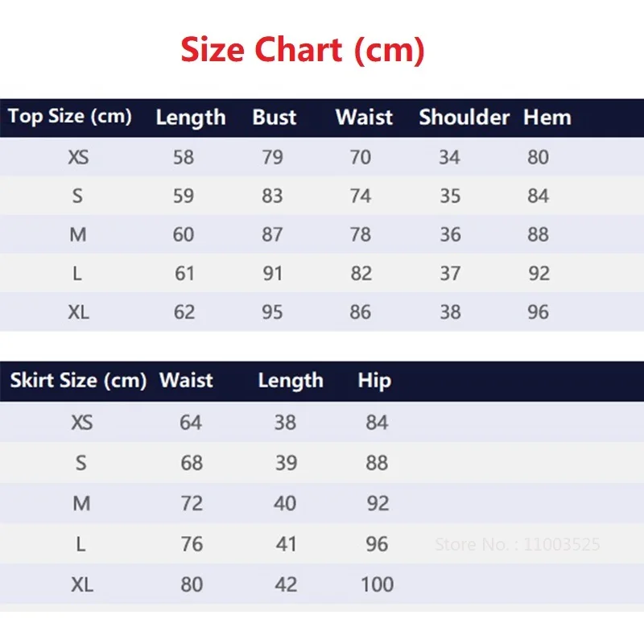Select the Hem column header
This screenshot has width=644, height=644.
(x=547, y=118)
